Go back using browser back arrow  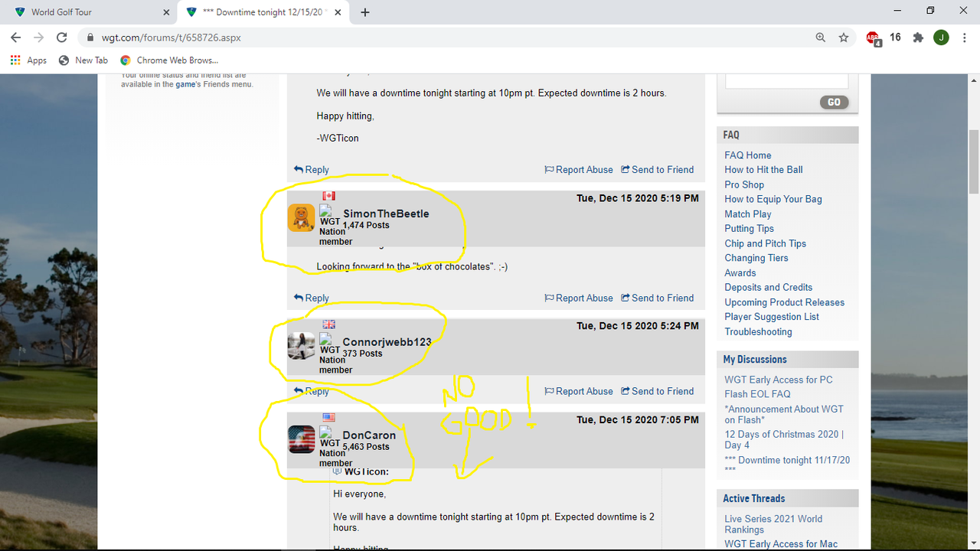click(x=16, y=37)
